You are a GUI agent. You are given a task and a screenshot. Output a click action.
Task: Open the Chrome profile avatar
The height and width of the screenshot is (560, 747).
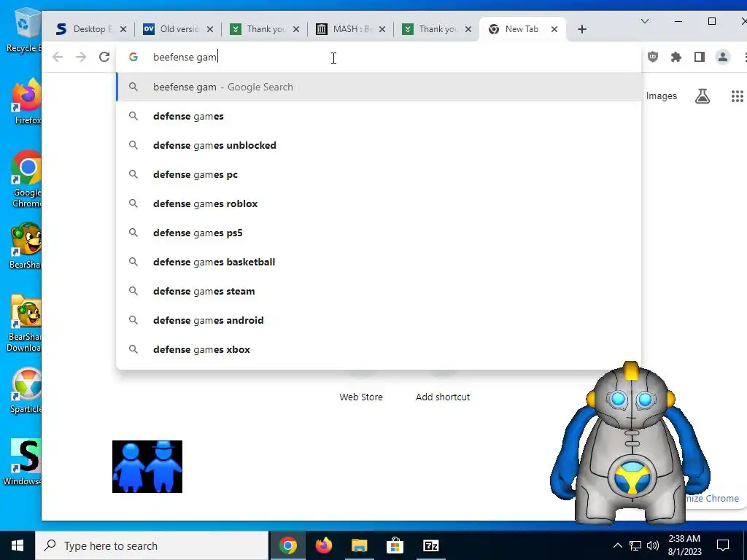coord(723,57)
